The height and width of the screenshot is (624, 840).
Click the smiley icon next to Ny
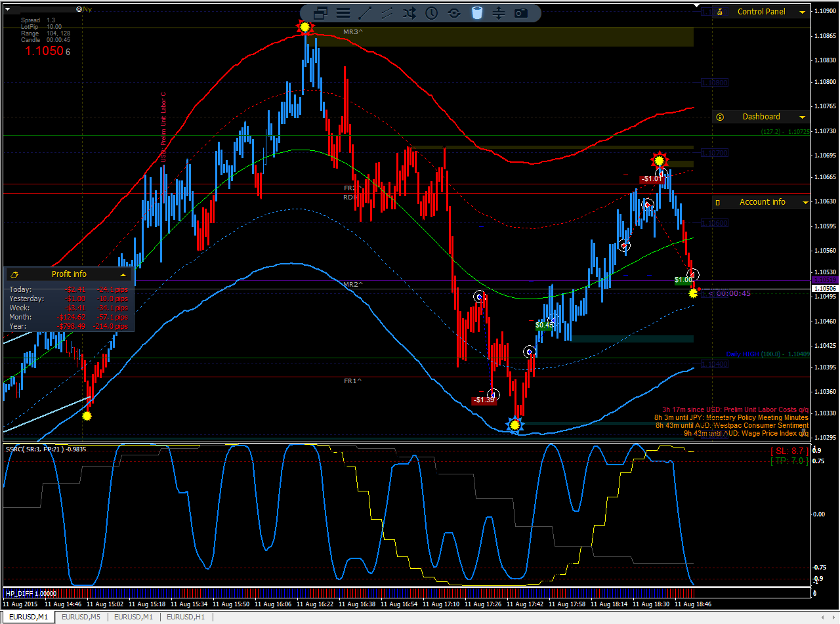click(x=79, y=9)
